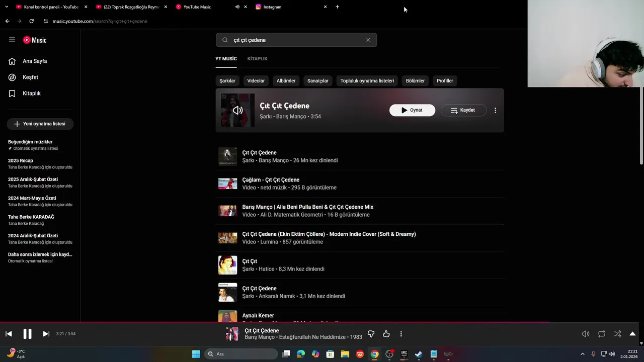Go back in the browser
Screen dimensions: 644x362
[x=7, y=21]
